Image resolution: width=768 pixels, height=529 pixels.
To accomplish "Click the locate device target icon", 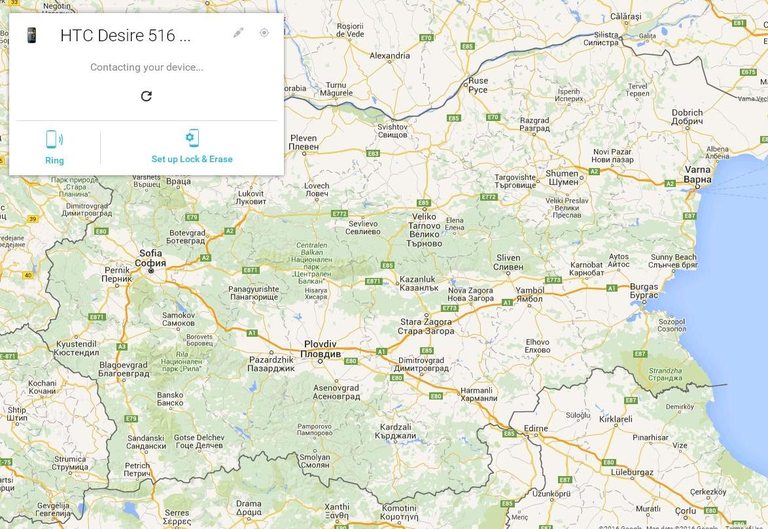I will (264, 33).
